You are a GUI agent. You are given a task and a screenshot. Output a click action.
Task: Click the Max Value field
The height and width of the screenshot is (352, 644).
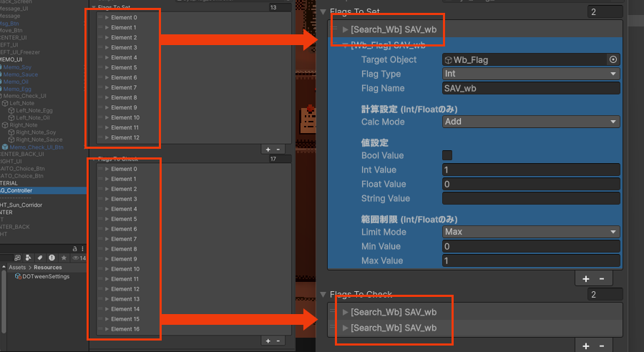click(531, 261)
